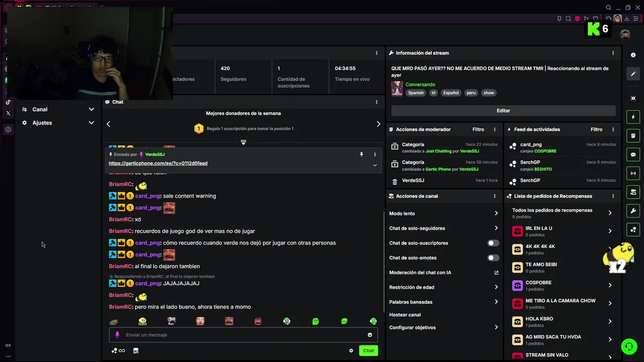This screenshot has height=362, width=644.
Task: Open HOLA KBRO reward requests arrow
Action: [x=610, y=321]
